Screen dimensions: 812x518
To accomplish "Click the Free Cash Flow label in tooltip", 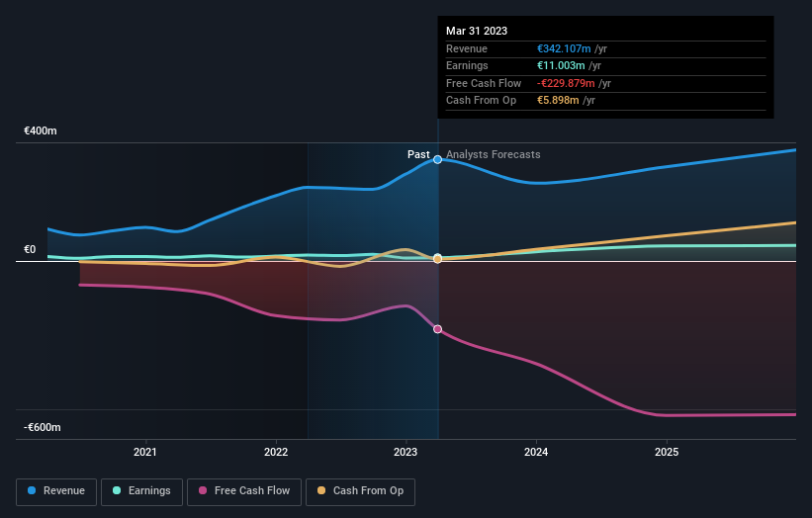I will [484, 83].
